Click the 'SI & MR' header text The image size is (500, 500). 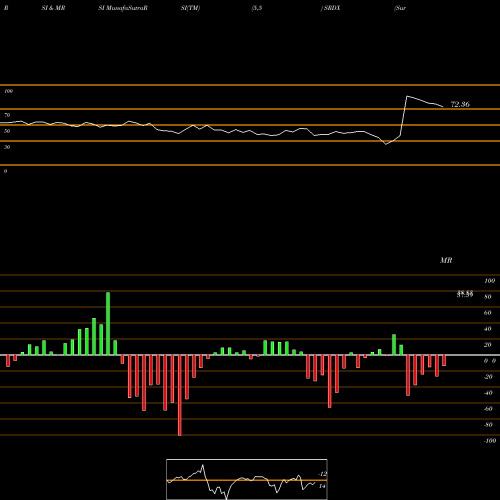[x=53, y=8]
